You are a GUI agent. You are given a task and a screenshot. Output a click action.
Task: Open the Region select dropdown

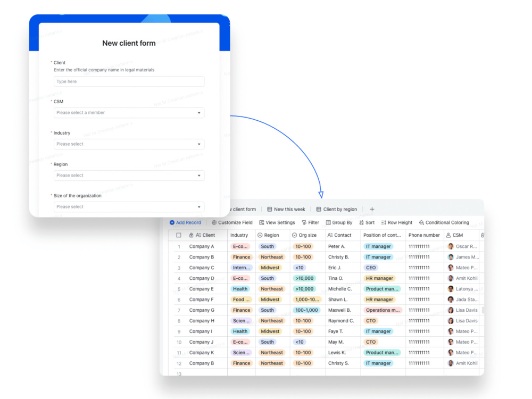129,176
